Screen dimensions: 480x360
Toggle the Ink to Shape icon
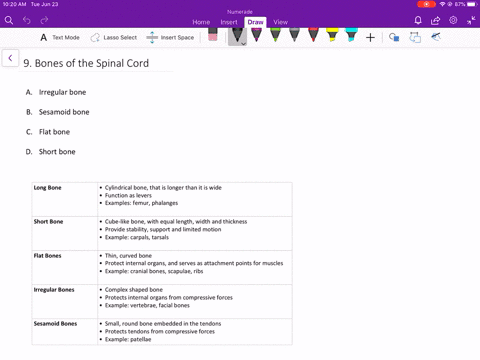pyautogui.click(x=415, y=37)
